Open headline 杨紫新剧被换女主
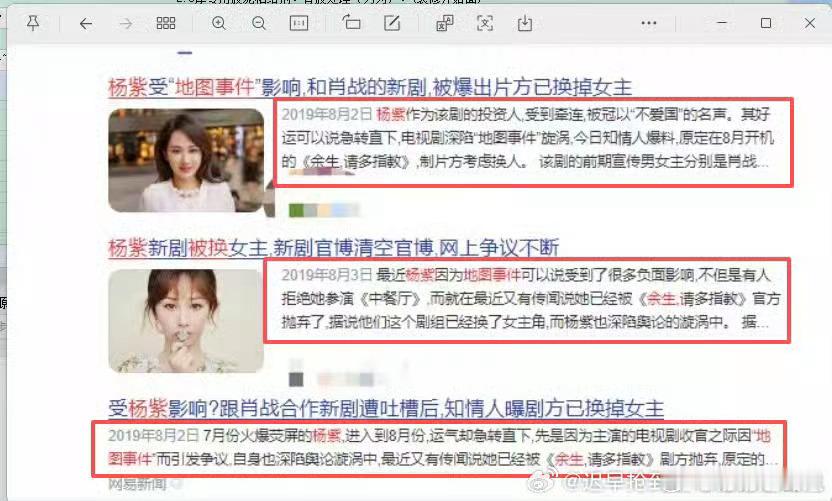Viewport: 832px width, 501px height. point(333,248)
